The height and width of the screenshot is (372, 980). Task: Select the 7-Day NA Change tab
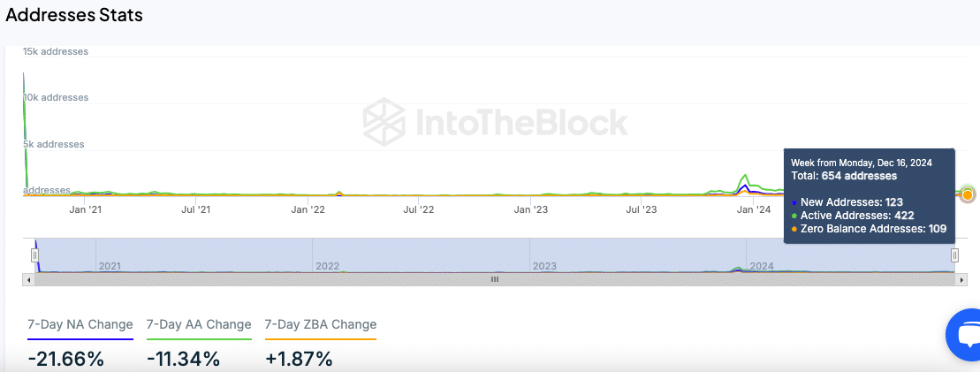pos(80,324)
